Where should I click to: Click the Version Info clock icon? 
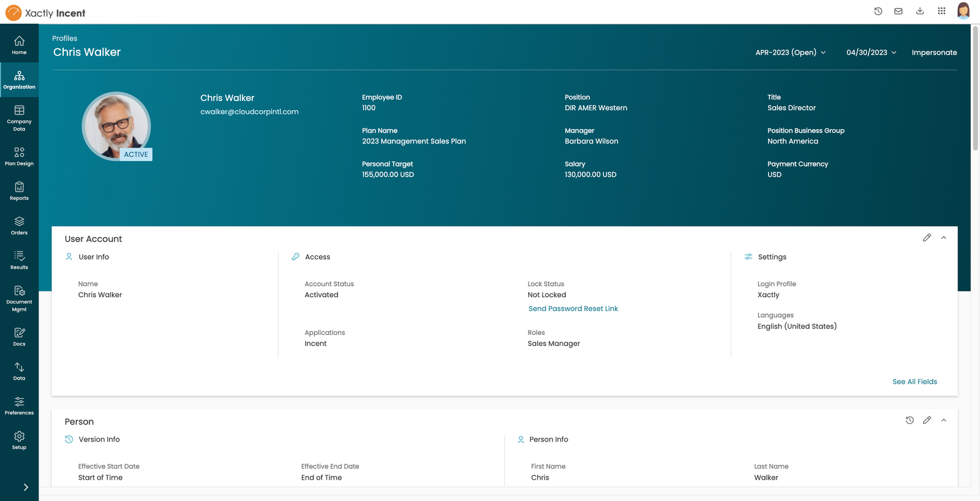[69, 440]
